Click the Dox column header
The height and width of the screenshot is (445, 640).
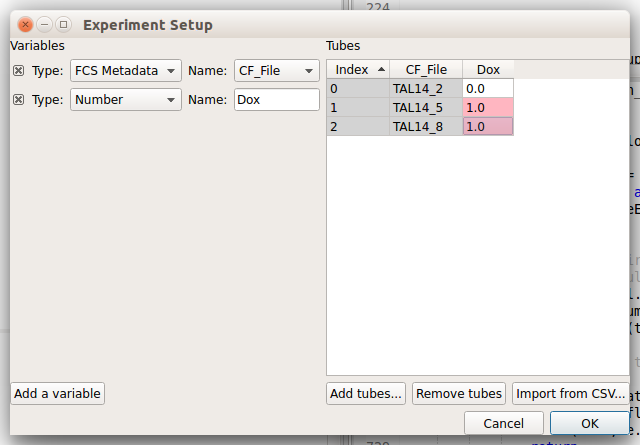click(488, 69)
